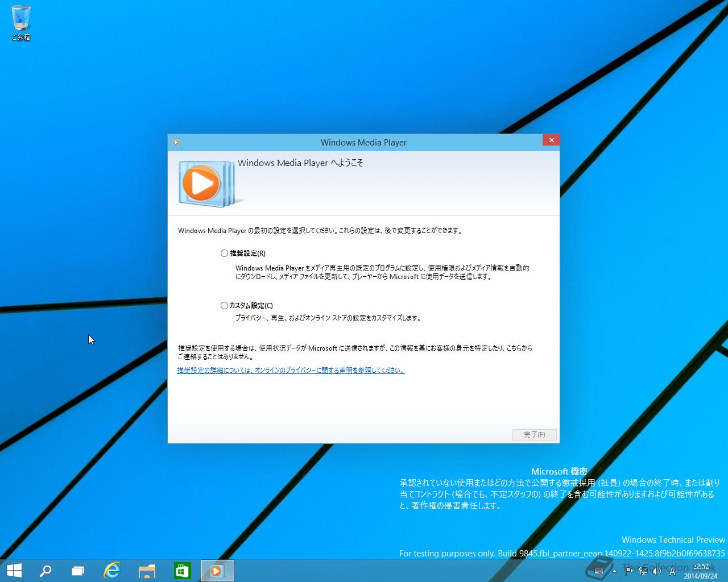Viewport: 728px width, 582px height.
Task: Click the 推奨設定 description paragraph
Action: coord(382,272)
